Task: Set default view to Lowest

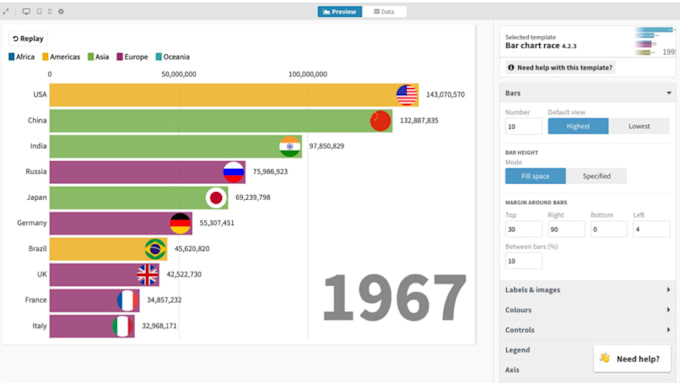Action: point(639,126)
